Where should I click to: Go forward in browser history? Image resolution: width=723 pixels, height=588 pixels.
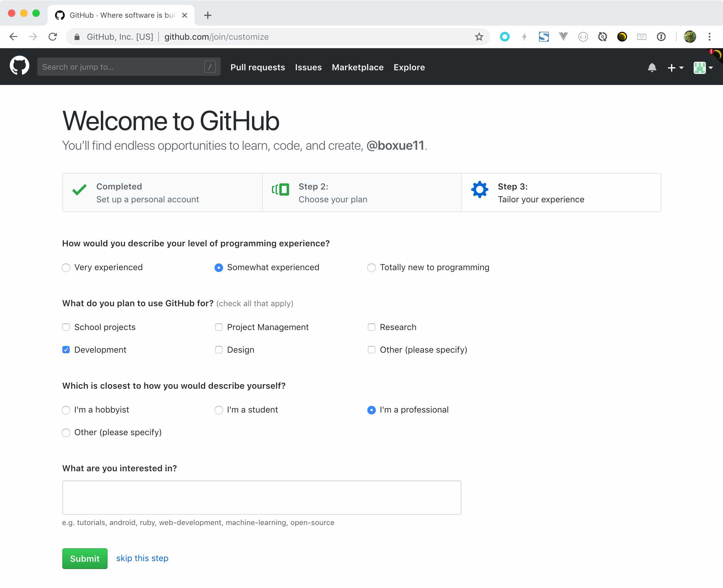(x=33, y=37)
